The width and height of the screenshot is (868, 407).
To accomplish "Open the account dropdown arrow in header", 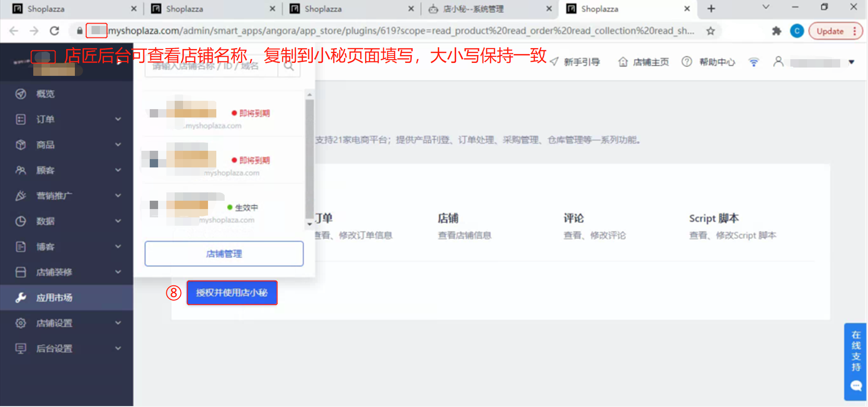I will pyautogui.click(x=851, y=62).
